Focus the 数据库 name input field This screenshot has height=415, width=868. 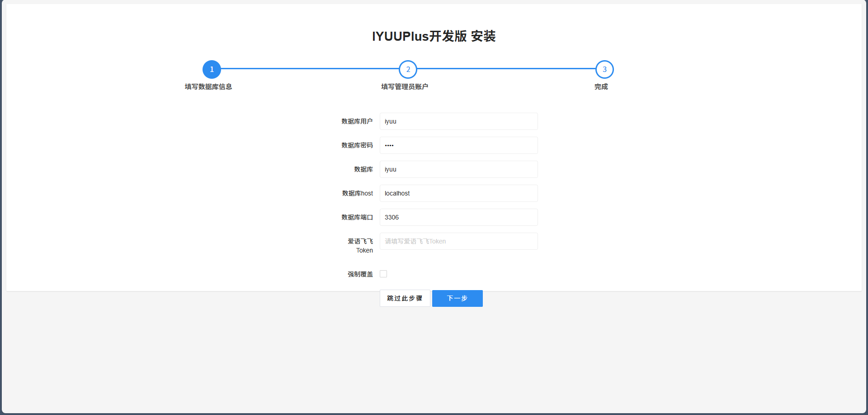[458, 169]
